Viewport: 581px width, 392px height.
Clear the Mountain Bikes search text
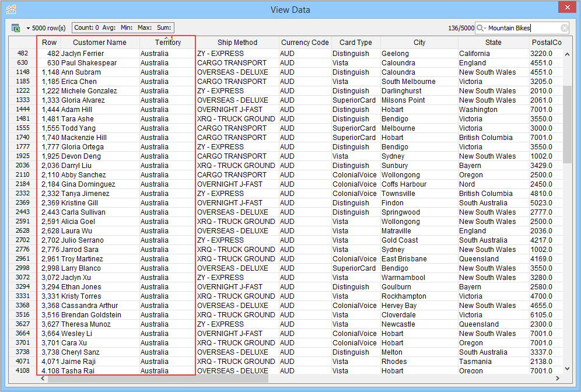tap(564, 28)
